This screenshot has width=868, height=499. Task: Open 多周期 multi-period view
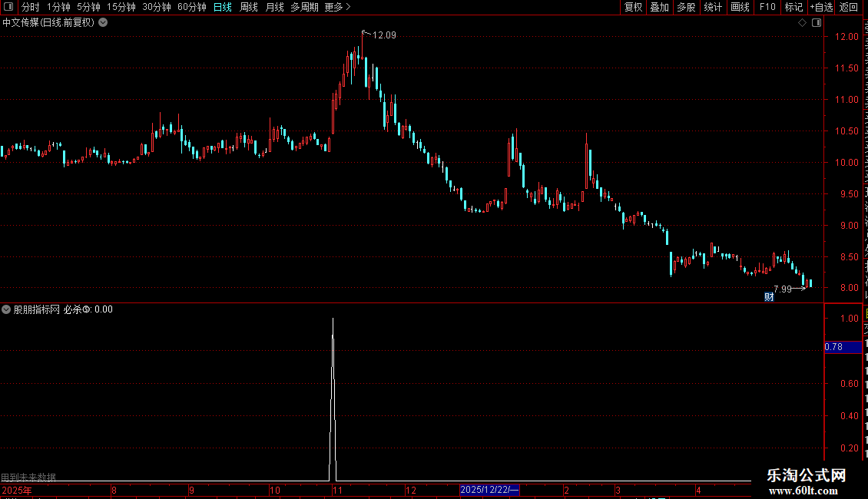[x=304, y=7]
